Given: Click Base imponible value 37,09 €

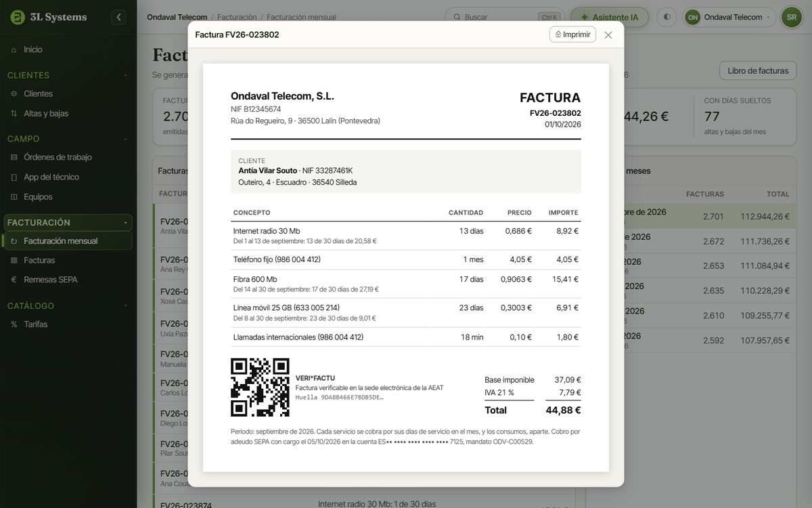Looking at the screenshot, I should [568, 380].
